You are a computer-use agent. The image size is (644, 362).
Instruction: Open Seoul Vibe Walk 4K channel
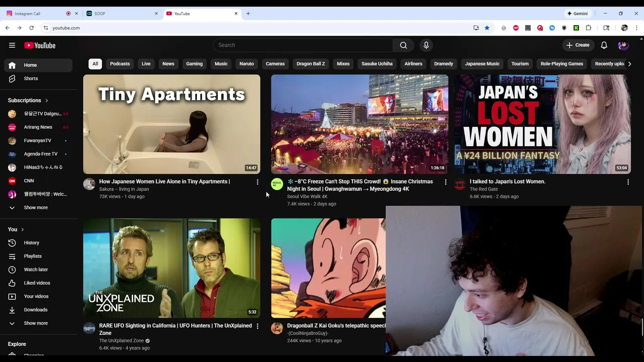tap(307, 197)
